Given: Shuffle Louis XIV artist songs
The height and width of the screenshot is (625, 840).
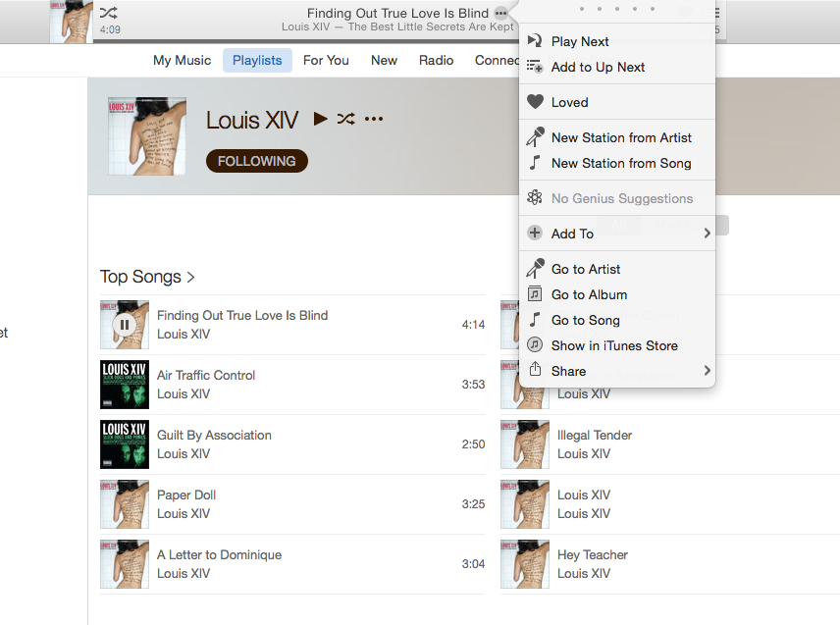Looking at the screenshot, I should (x=346, y=119).
